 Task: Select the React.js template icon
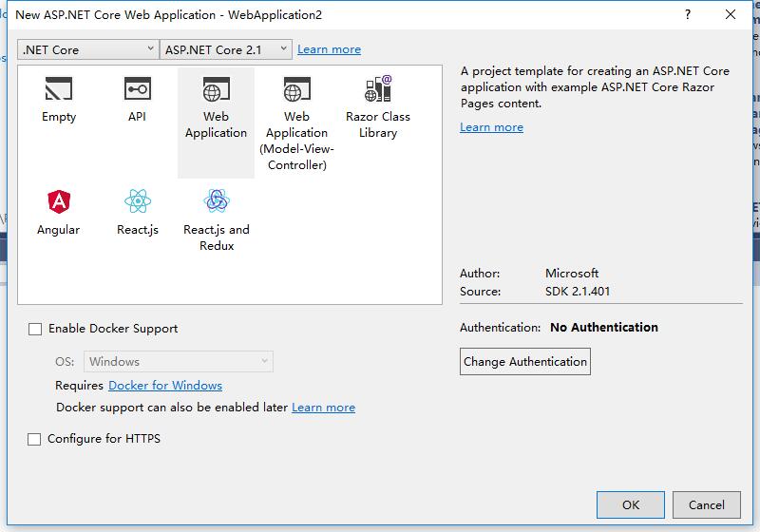point(138,201)
